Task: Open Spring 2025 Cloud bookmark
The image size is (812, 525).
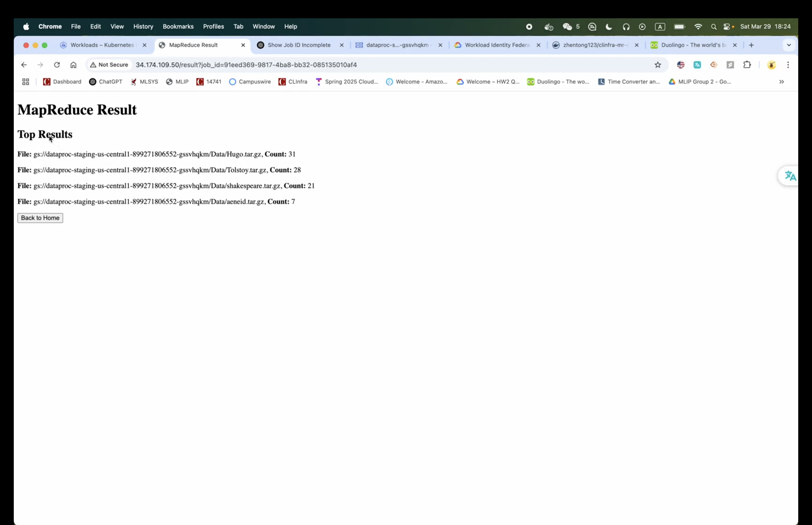Action: 347,82
